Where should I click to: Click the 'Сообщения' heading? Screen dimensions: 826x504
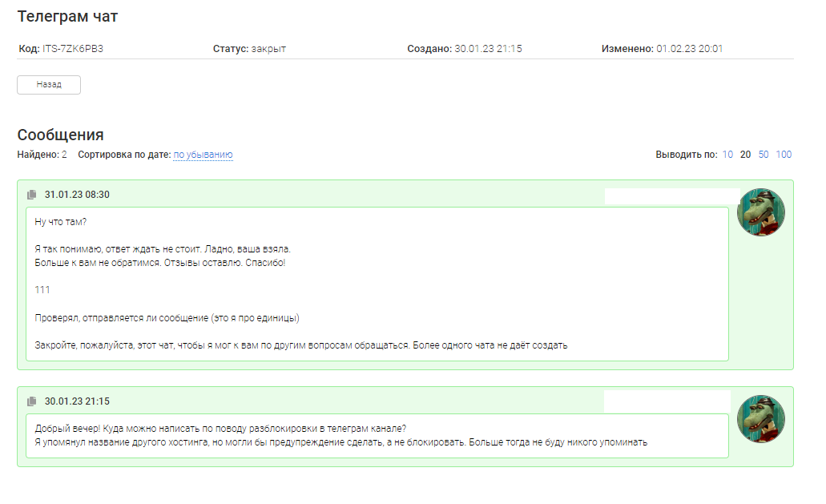click(x=61, y=135)
